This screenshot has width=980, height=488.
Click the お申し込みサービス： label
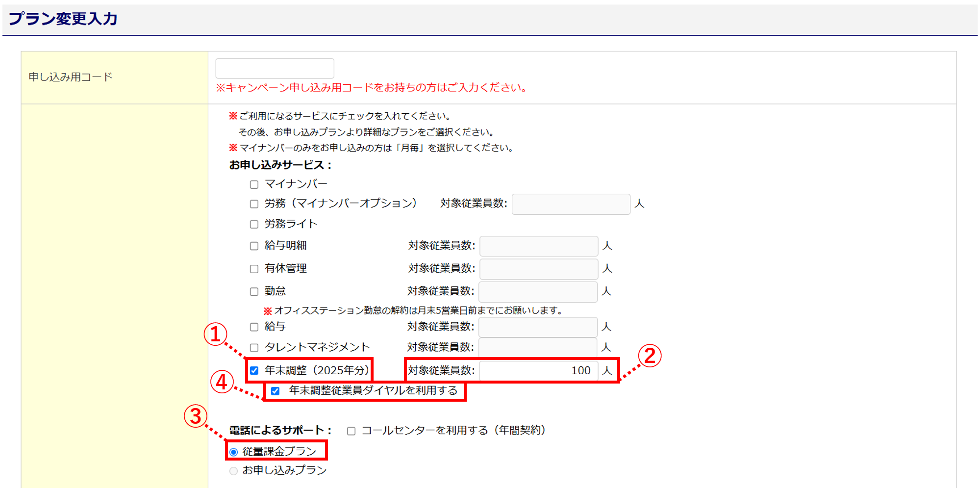tap(281, 165)
